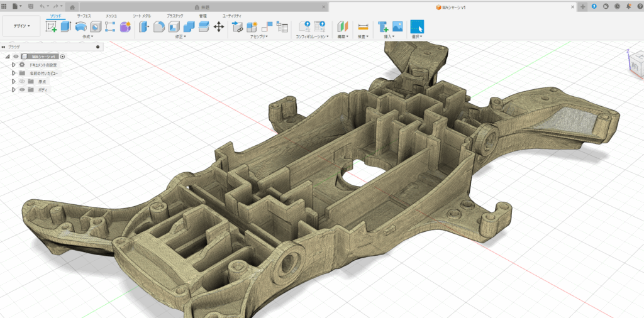644x318 pixels.
Task: Add a new document tab with plus button
Action: (x=582, y=6)
